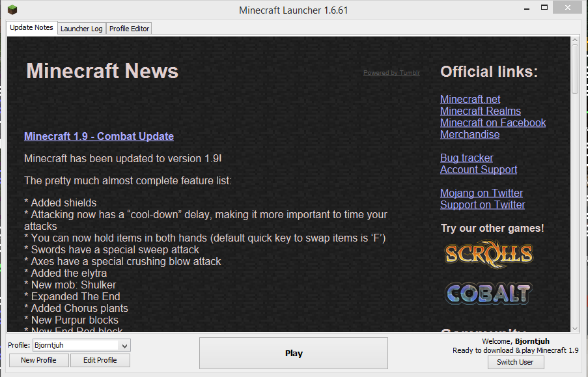This screenshot has height=377, width=588.
Task: Click the '* Added Chorus plants' line
Action: 76,309
